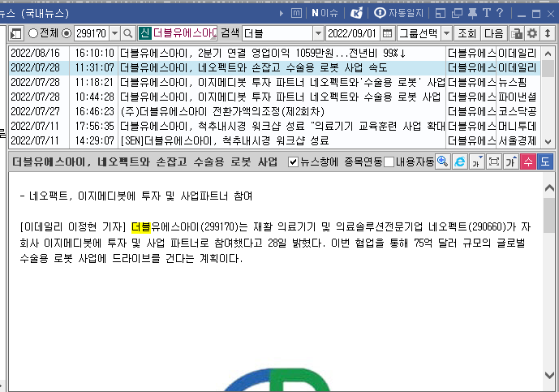Select the 11:18:21 뉴스핌 news row
The image size is (559, 392).
click(x=274, y=83)
